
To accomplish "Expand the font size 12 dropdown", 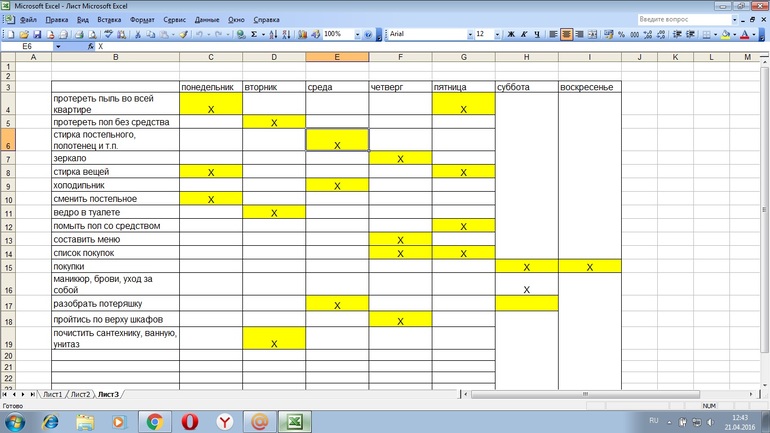I will (x=496, y=34).
